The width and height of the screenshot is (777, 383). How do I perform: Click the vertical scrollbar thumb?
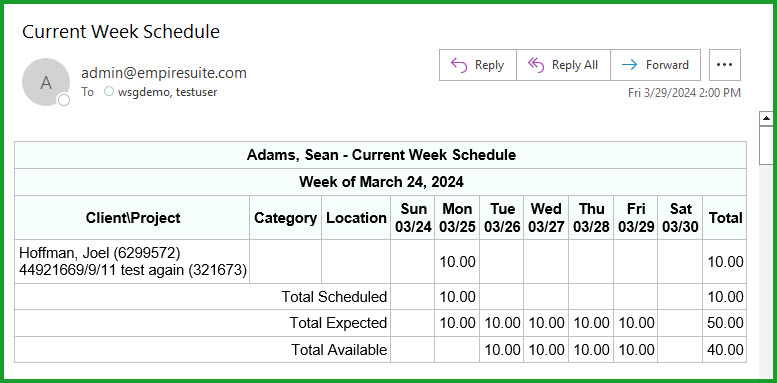pos(767,145)
